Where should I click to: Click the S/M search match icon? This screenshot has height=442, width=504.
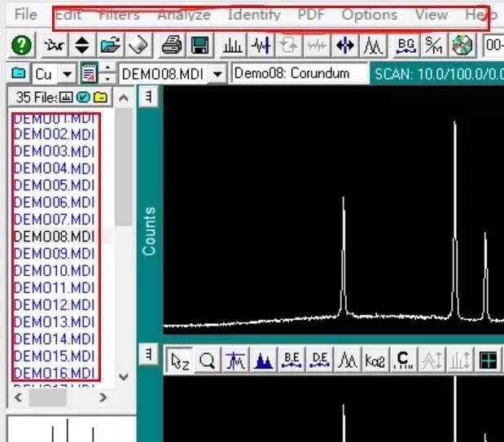click(x=433, y=45)
